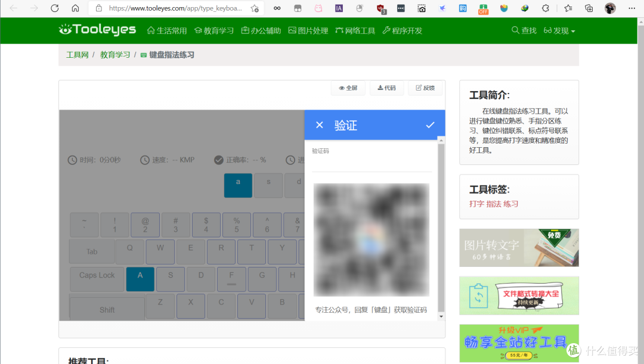Open the user profile avatar
Image resolution: width=644 pixels, height=364 pixels.
pos(611,8)
